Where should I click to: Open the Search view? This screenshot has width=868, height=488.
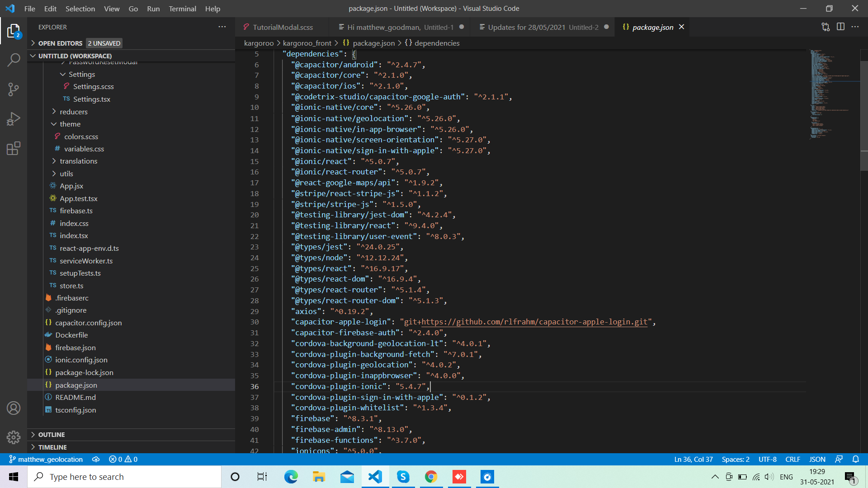click(x=14, y=59)
